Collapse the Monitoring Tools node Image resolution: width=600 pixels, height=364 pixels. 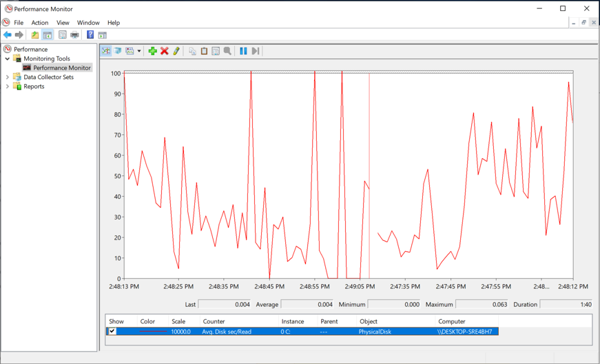[8, 58]
